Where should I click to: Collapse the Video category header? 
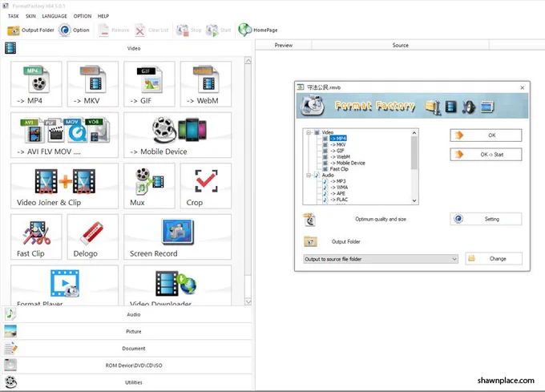tap(127, 48)
